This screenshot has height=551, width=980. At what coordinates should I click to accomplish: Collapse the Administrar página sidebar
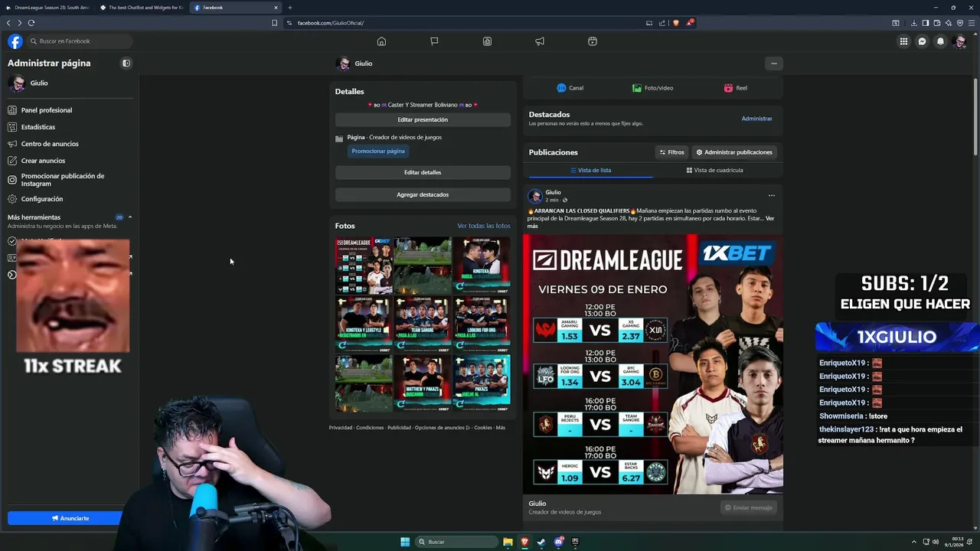pos(126,64)
